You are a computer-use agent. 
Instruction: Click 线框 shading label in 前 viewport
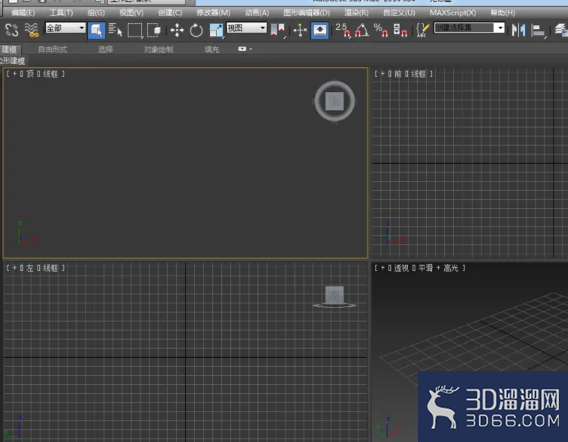coord(418,74)
